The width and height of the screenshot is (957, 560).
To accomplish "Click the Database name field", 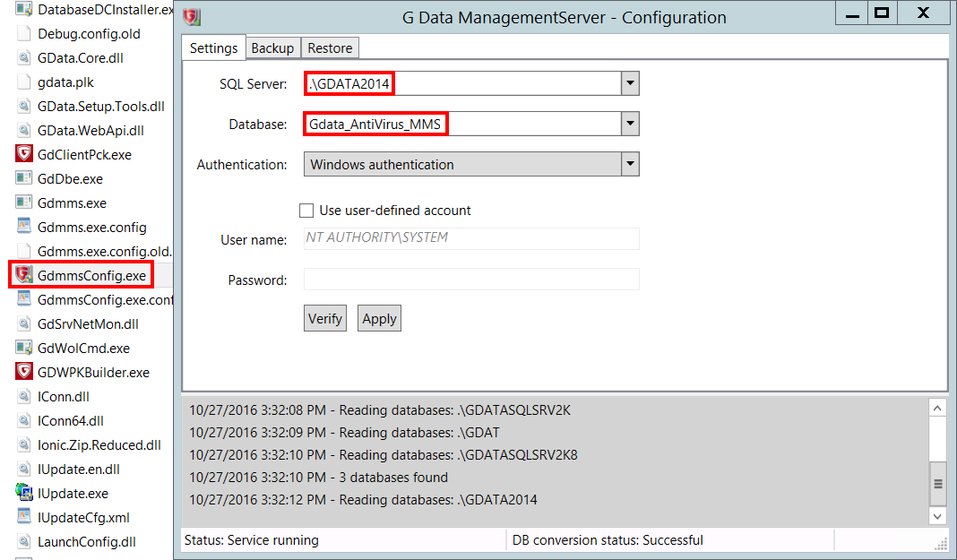I will tap(462, 124).
